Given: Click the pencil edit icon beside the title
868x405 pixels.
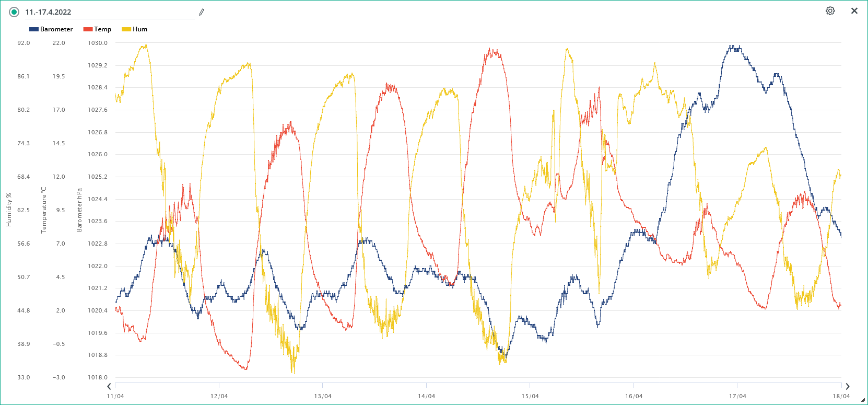Looking at the screenshot, I should click(202, 12).
